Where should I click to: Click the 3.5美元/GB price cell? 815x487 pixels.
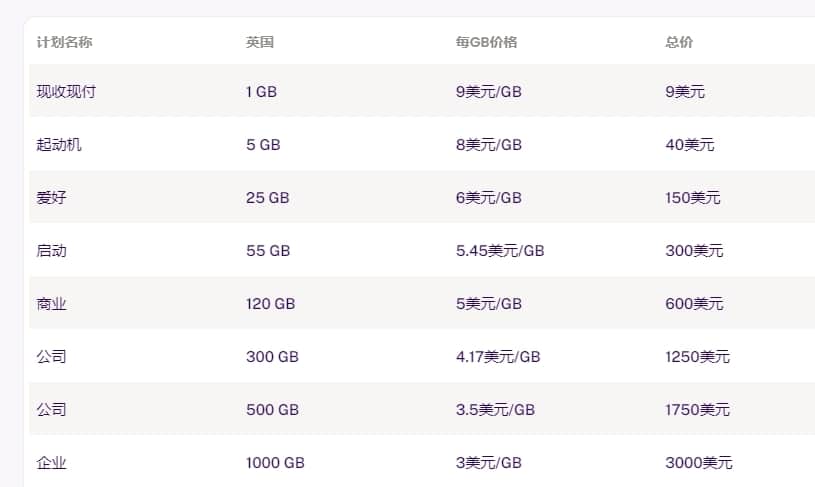(x=495, y=410)
